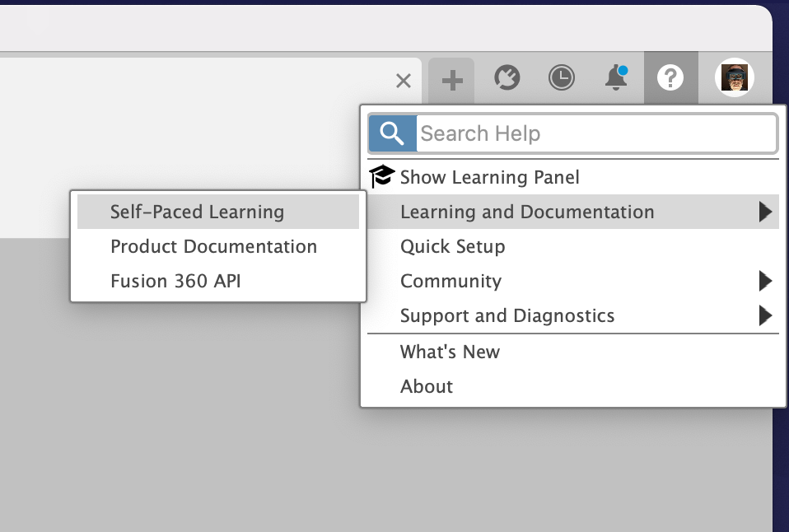Choose Self-Paced Learning
789x532 pixels.
(218, 212)
